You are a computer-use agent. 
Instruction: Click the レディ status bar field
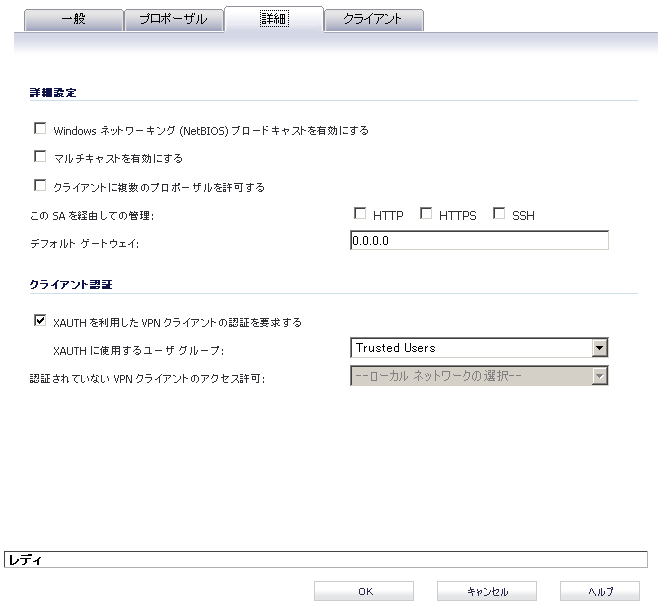click(x=326, y=560)
